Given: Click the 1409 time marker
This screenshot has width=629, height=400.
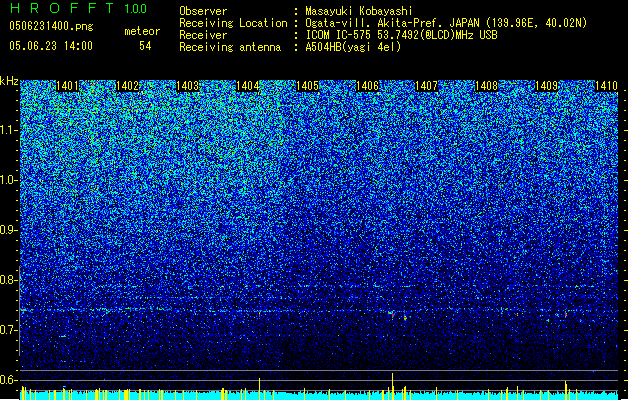Looking at the screenshot, I should pos(546,86).
